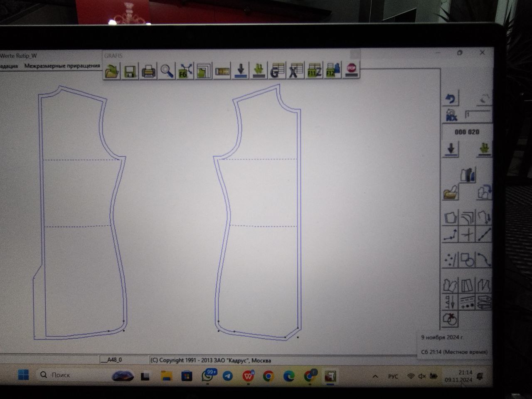Click the open folder icon in right panel
This screenshot has width=532, height=399.
click(x=451, y=192)
